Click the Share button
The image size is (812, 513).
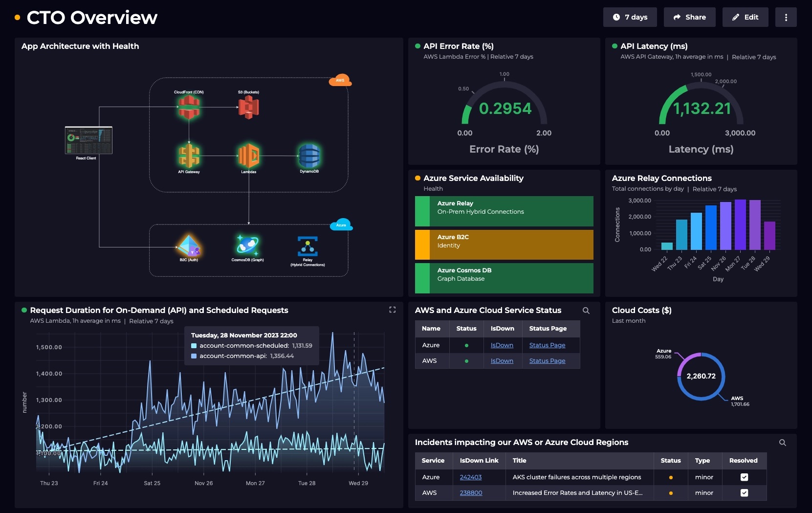point(689,17)
